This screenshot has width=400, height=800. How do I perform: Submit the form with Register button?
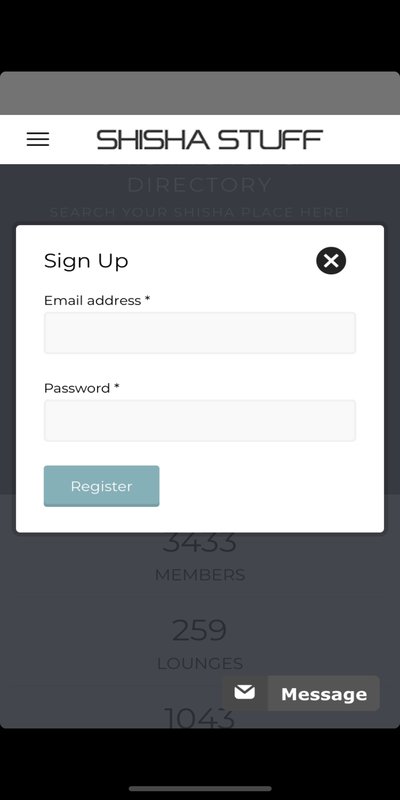click(x=102, y=486)
